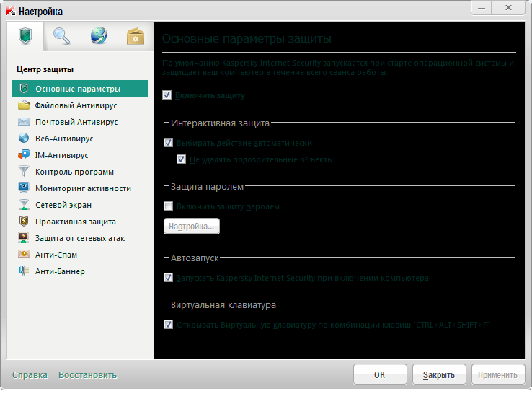The image size is (532, 399).
Task: Click the Защита от сетевых атак icon
Action: pyautogui.click(x=23, y=237)
